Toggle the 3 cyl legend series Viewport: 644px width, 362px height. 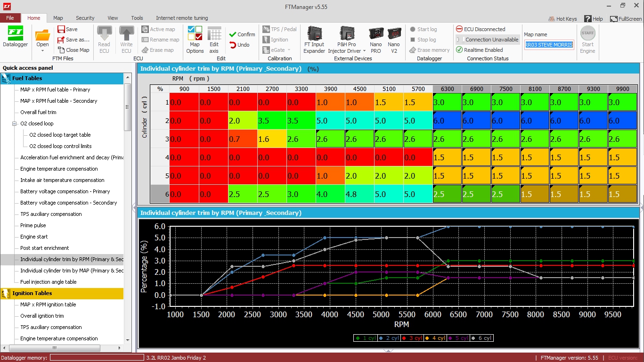(412, 338)
